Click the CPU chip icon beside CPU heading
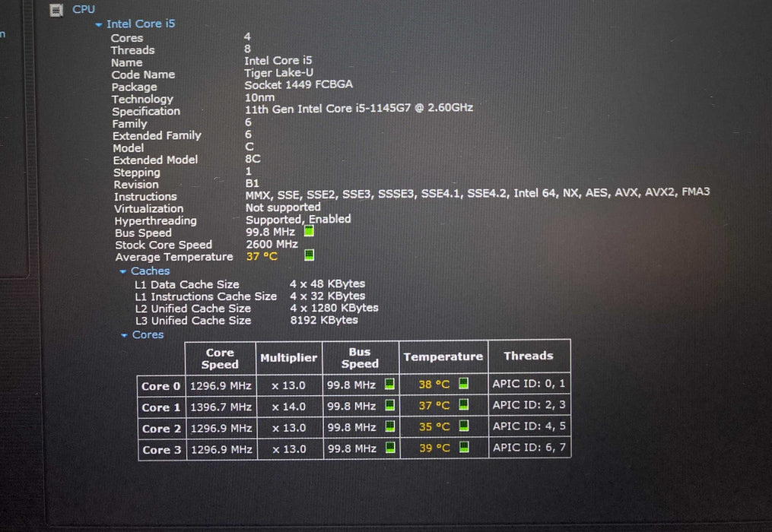Screen dimensions: 772x532 click(x=56, y=10)
